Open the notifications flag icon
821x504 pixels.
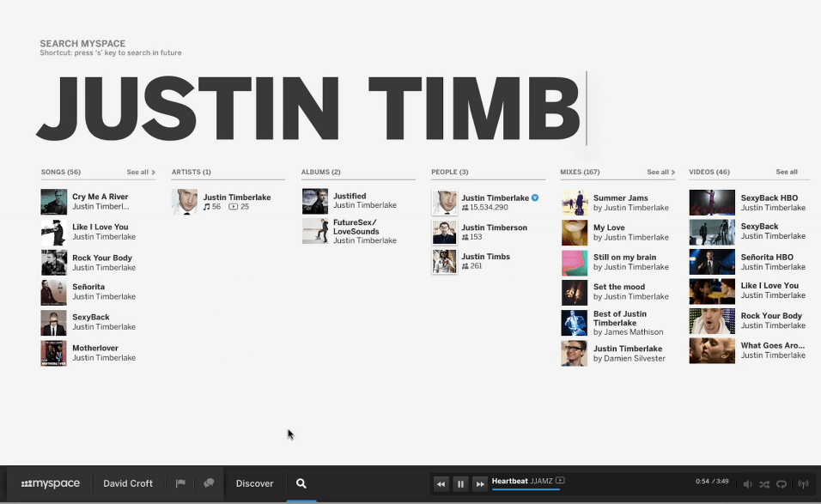coord(180,483)
